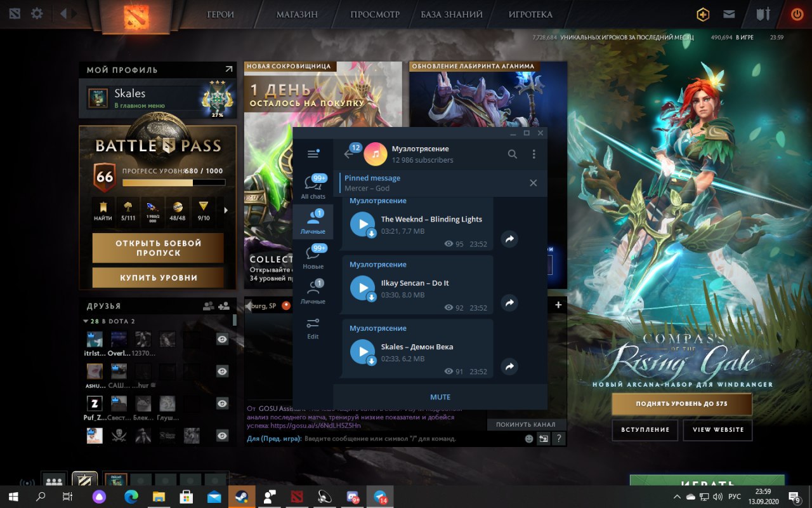The image size is (812, 508).
Task: Show more battle pass tiles with right arrow
Action: [226, 210]
